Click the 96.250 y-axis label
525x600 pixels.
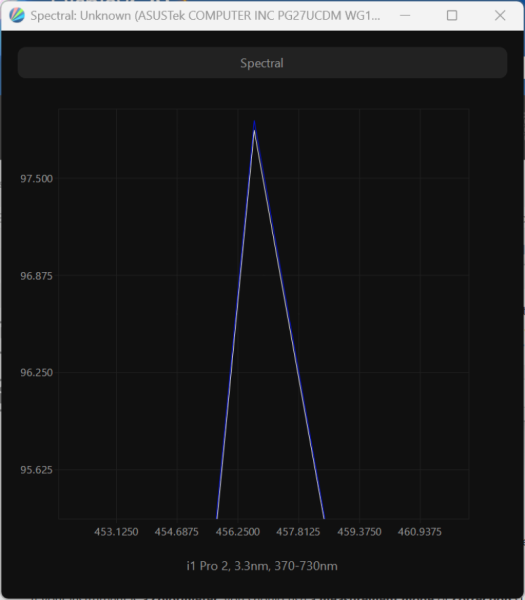pyautogui.click(x=36, y=372)
